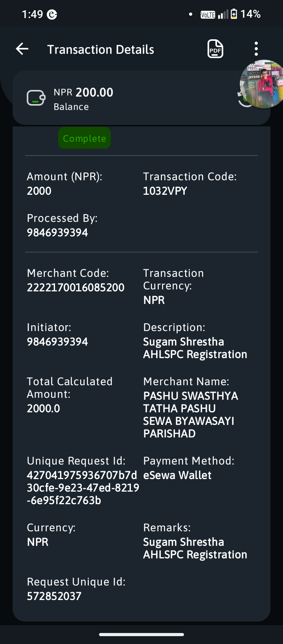Screen dimensions: 283x644
Task: Tap the green Complete status badge
Action: [85, 138]
